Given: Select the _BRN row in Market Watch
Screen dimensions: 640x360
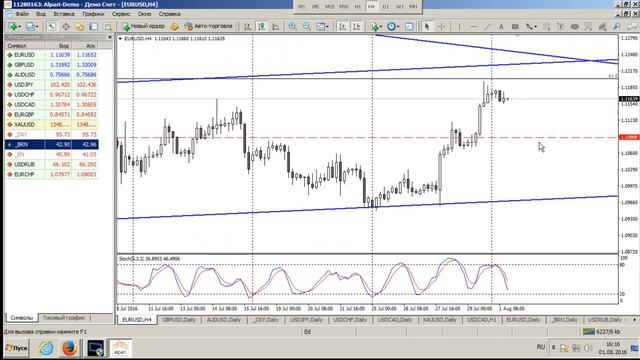Looking at the screenshot, I should tap(51, 144).
